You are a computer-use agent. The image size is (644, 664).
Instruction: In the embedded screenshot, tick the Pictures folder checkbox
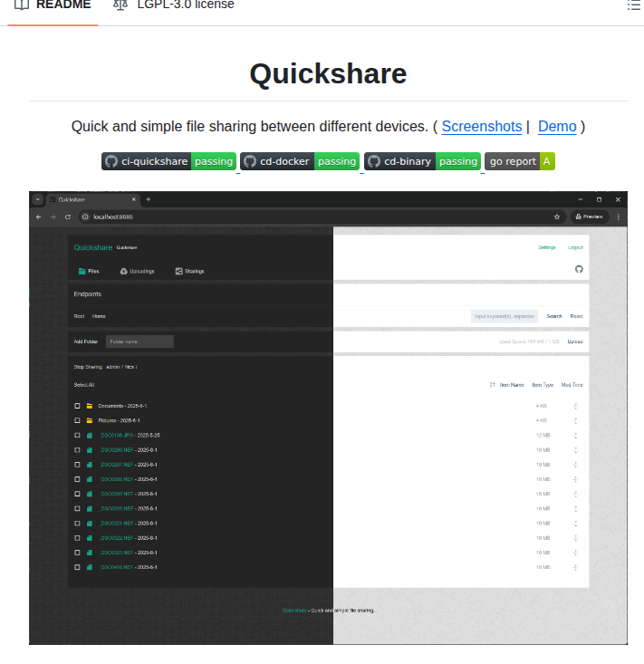coord(77,420)
